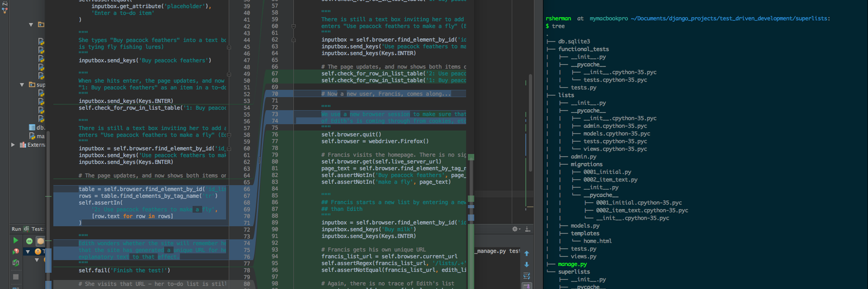Select the 'ma...' manage.py file in project tree

coord(36,136)
